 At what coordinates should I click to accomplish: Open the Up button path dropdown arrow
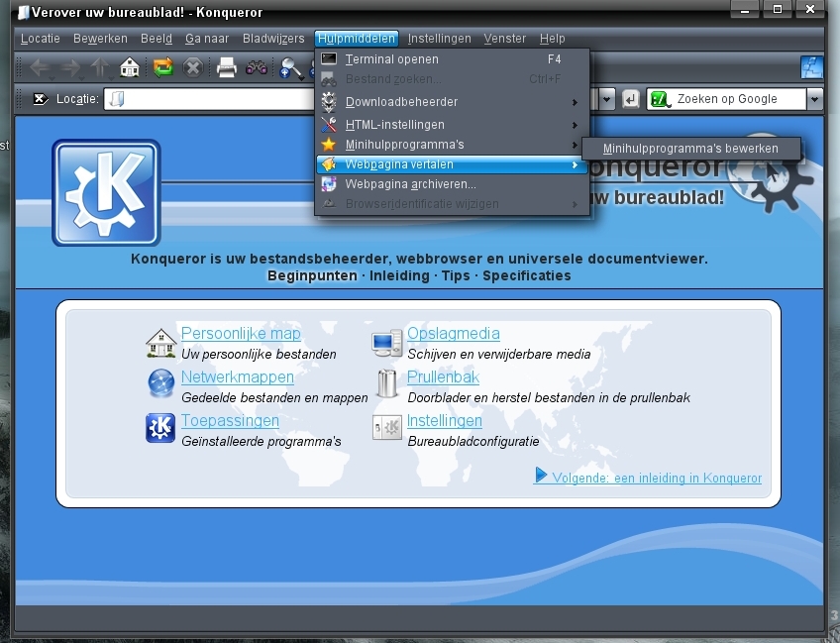coord(110,78)
